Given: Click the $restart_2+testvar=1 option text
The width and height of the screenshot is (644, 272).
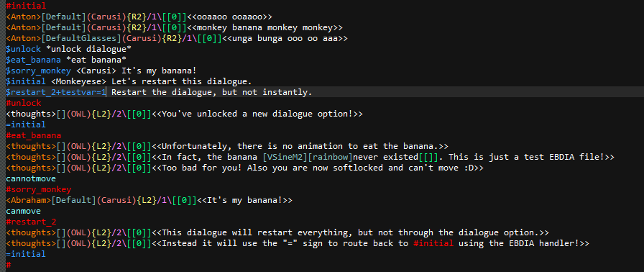Looking at the screenshot, I should click(56, 92).
